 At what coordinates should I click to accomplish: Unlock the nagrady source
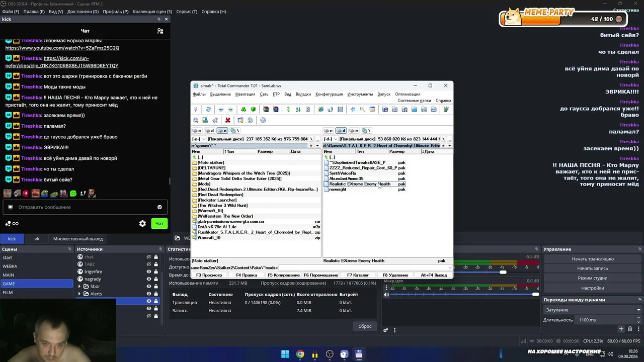point(156,279)
